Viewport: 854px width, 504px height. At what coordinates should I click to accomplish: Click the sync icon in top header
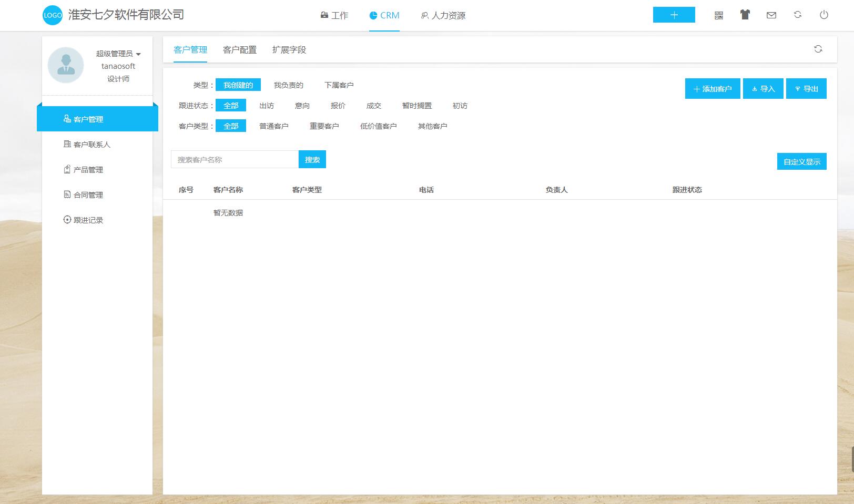[x=798, y=15]
